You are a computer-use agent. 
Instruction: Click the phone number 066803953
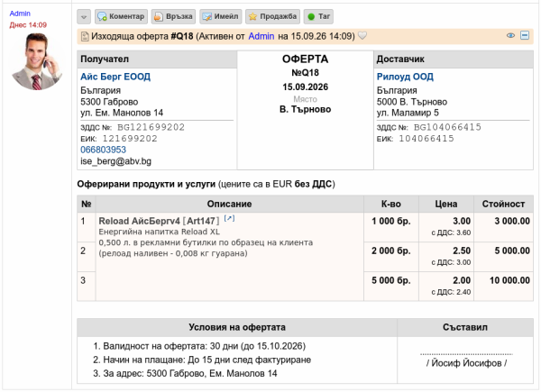click(103, 150)
